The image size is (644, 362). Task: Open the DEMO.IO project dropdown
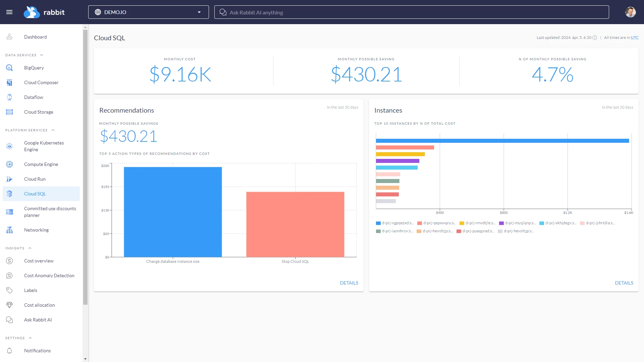pyautogui.click(x=149, y=12)
